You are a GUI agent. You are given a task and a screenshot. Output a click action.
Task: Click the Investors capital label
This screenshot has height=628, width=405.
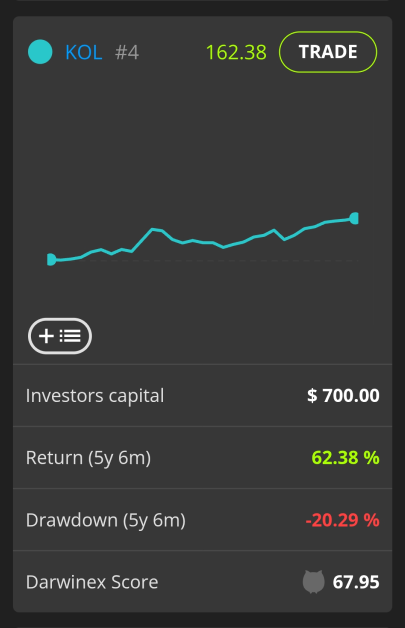click(x=95, y=396)
